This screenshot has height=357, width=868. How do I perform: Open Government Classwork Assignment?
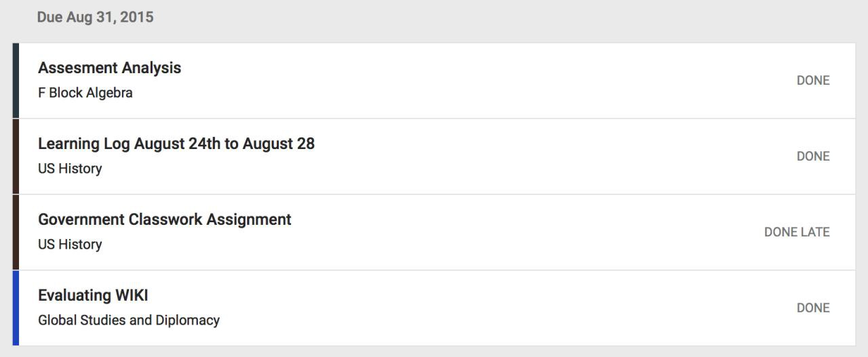point(164,219)
